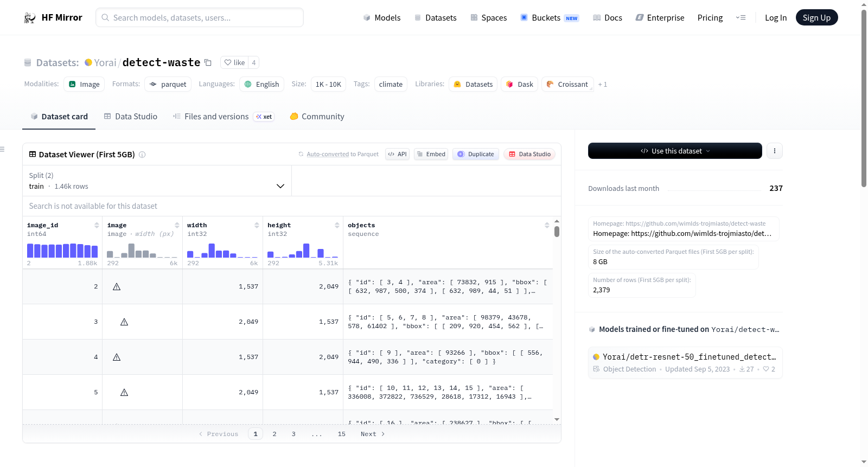Click warning icon in image row 4

click(117, 357)
